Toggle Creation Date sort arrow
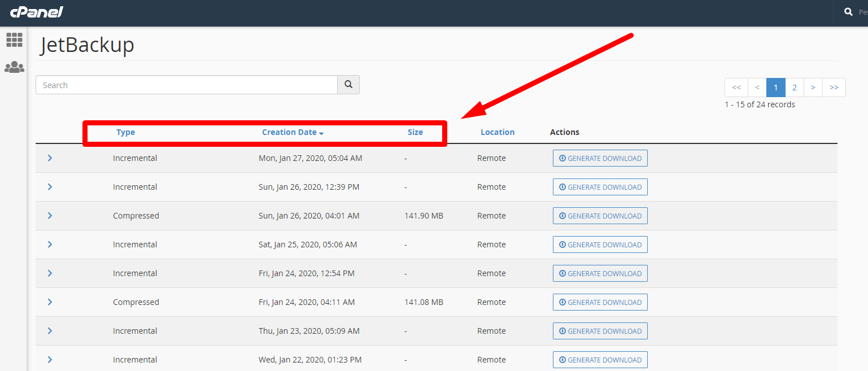868x371 pixels. point(321,133)
